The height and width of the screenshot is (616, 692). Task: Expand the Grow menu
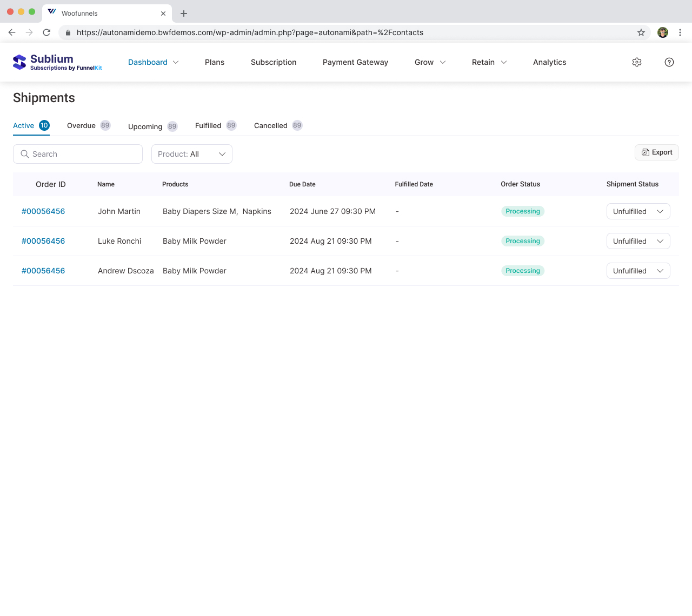tap(430, 62)
